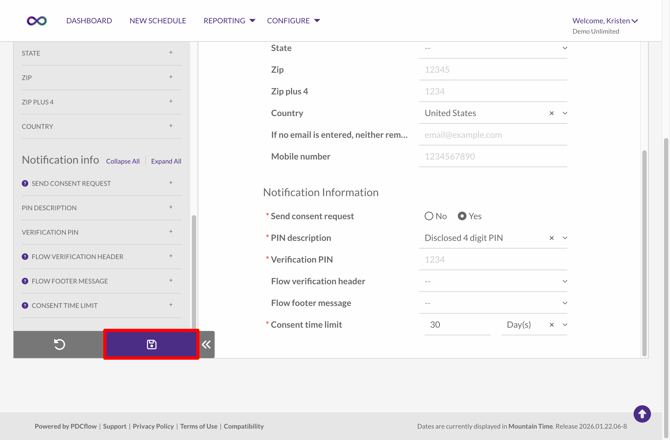Click the Zip input field
Image resolution: width=670 pixels, height=440 pixels.
(493, 70)
